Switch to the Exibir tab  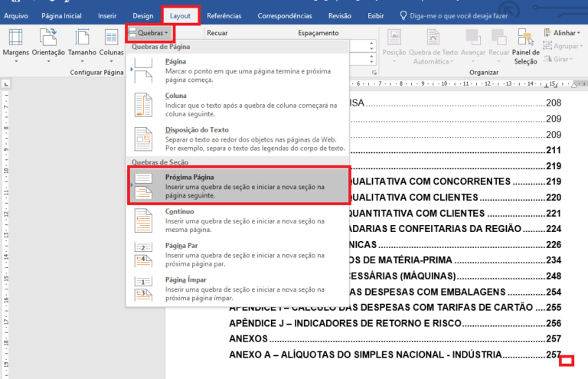click(x=375, y=16)
